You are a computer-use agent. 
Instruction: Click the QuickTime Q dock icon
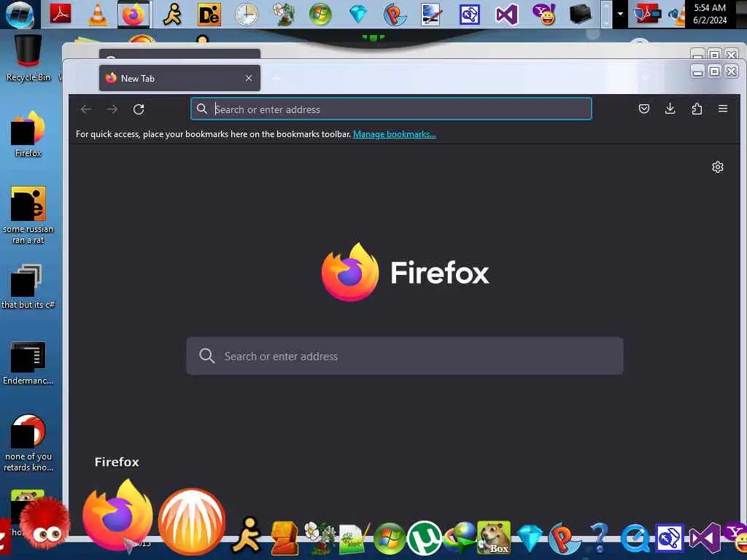(x=635, y=539)
